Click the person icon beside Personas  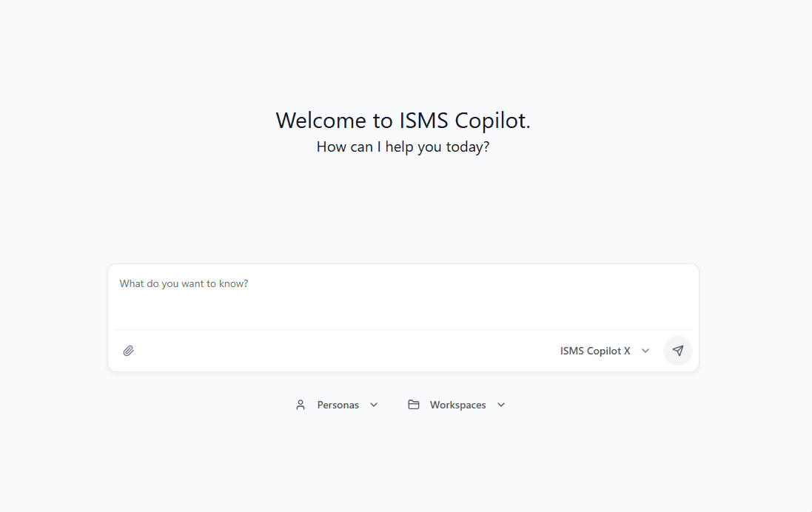click(x=301, y=405)
